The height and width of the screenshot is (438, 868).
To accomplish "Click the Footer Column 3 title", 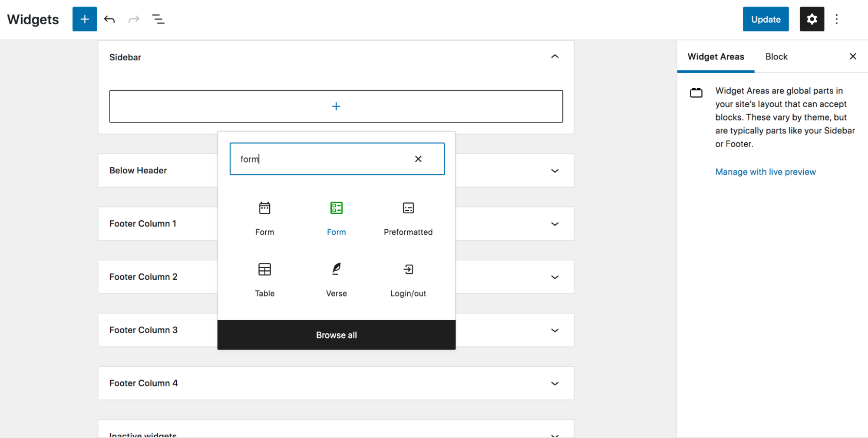I will [x=143, y=330].
